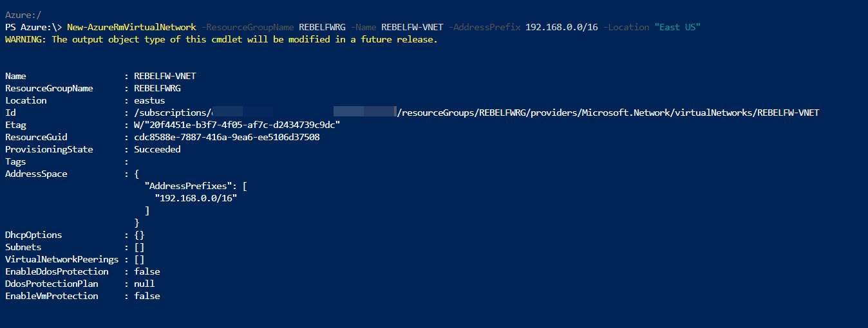Click the Etag value string
868x328 pixels.
point(237,125)
